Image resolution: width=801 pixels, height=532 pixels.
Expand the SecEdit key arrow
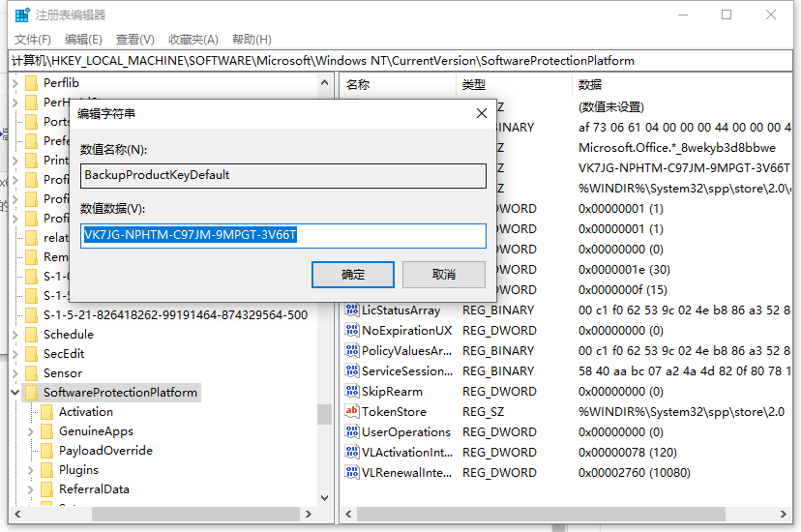pos(15,354)
